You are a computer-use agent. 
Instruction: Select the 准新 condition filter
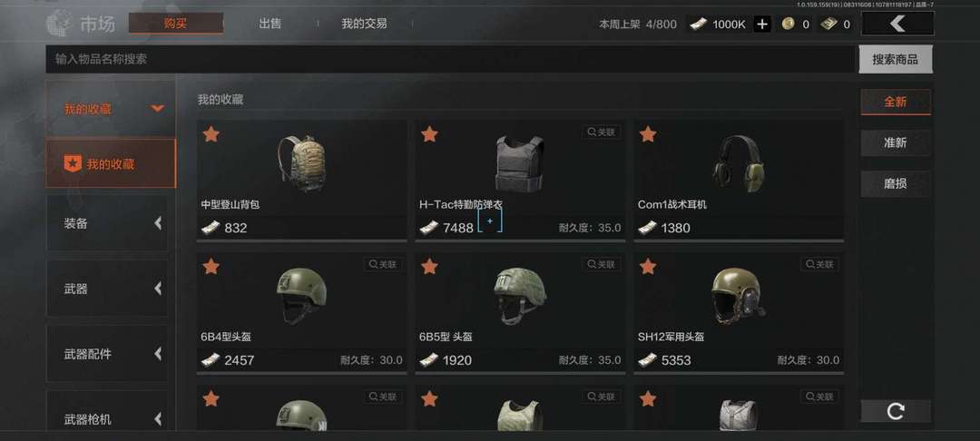pos(896,142)
